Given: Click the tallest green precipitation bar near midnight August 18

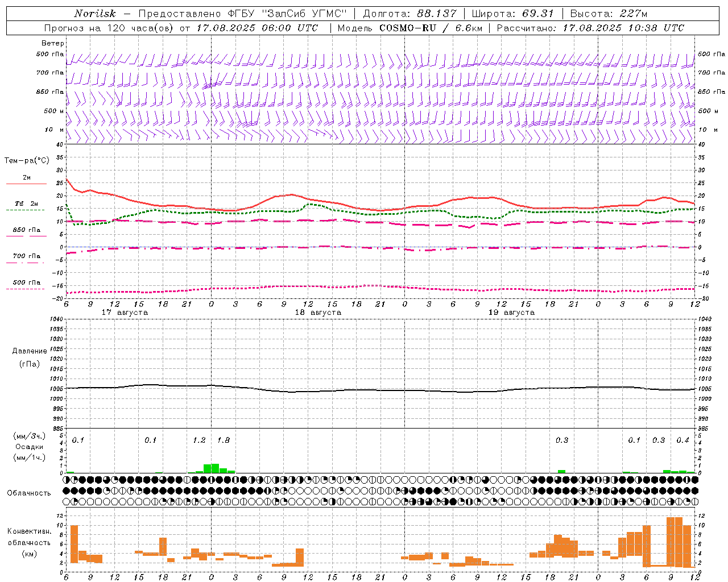Looking at the screenshot, I should (x=215, y=468).
